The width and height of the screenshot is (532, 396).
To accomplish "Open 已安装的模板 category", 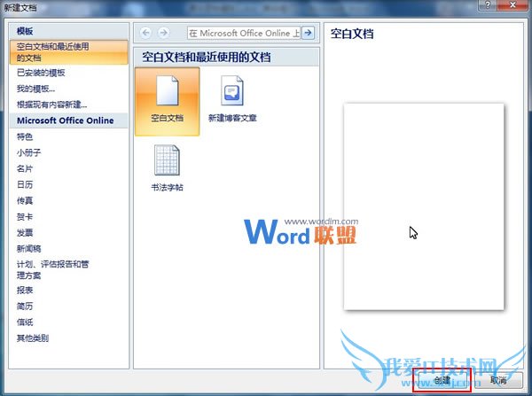I will (41, 73).
